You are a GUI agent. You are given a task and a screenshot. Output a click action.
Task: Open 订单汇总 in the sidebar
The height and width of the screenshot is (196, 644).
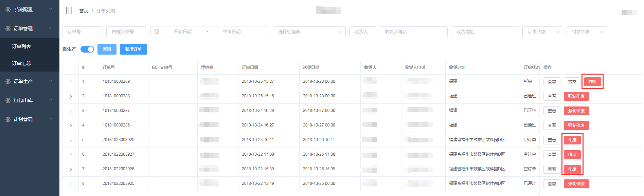[x=21, y=63]
